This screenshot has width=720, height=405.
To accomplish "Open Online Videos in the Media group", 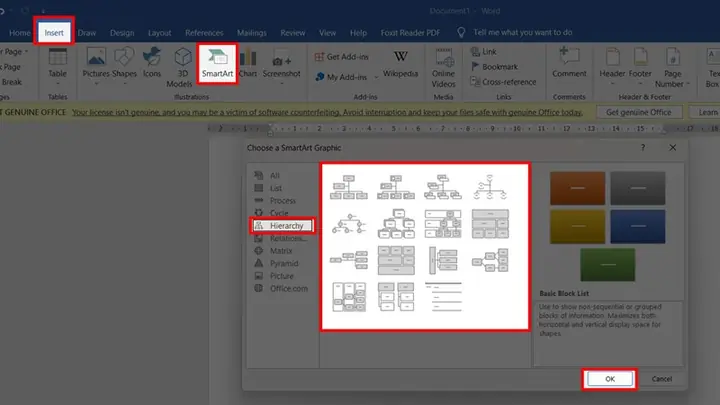I will tap(444, 68).
